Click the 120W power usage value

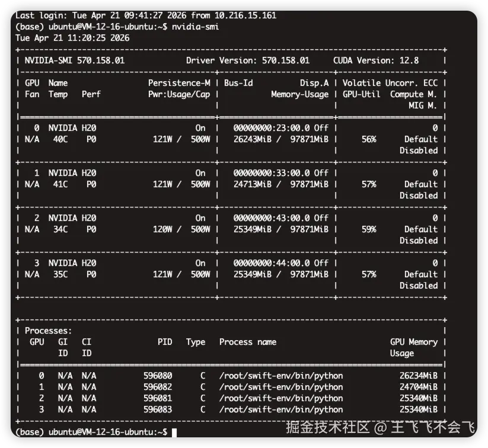[x=162, y=229]
